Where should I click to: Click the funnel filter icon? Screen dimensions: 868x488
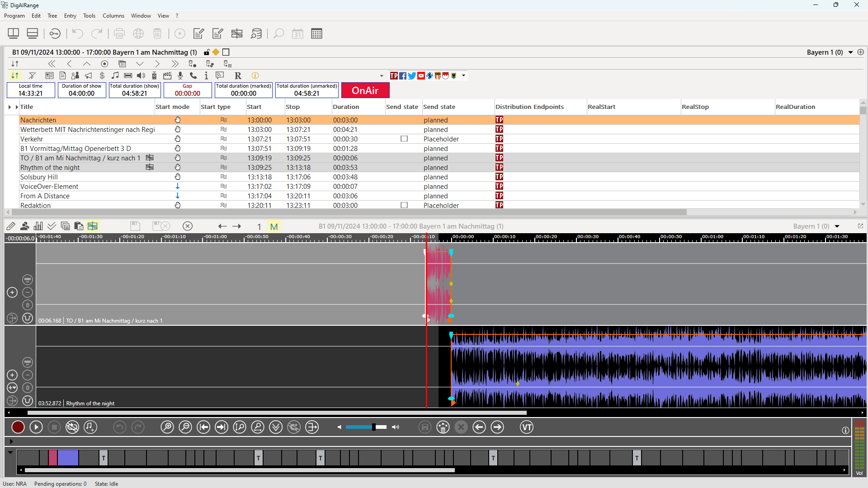pos(32,75)
